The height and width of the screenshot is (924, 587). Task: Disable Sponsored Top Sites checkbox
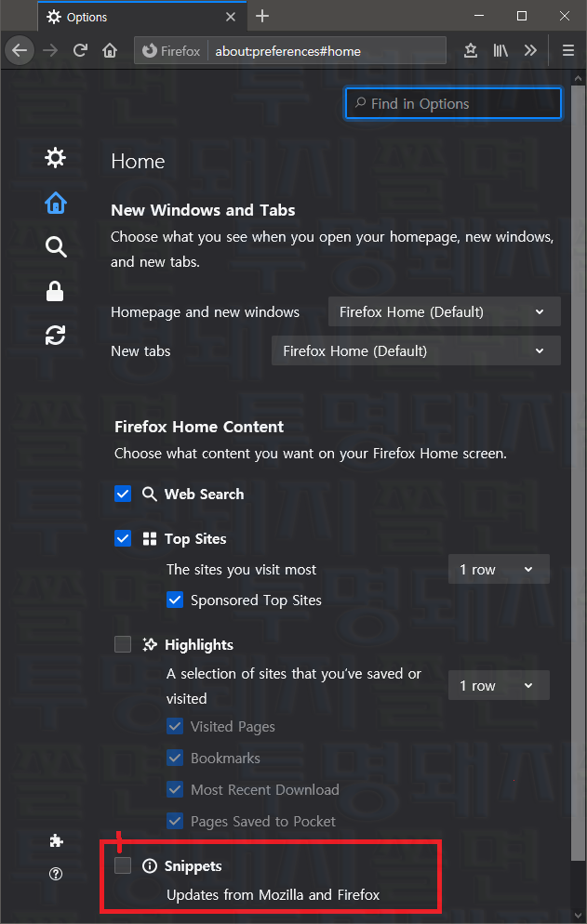tap(175, 600)
